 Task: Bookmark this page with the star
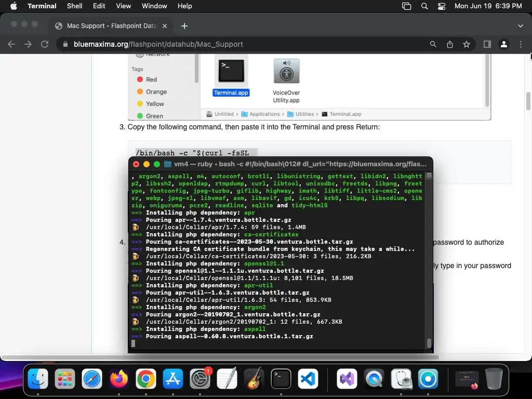pyautogui.click(x=467, y=44)
